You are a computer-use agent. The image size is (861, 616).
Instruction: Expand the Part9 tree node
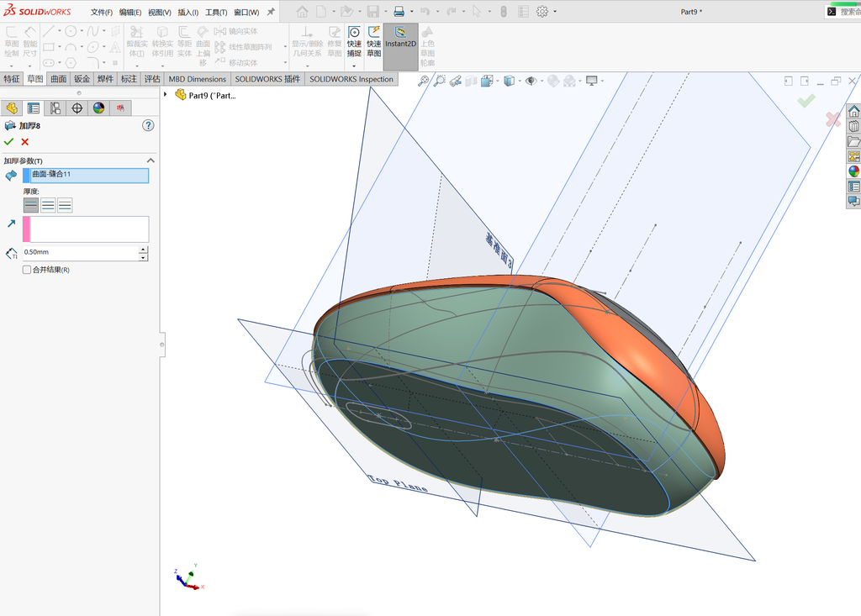(166, 94)
